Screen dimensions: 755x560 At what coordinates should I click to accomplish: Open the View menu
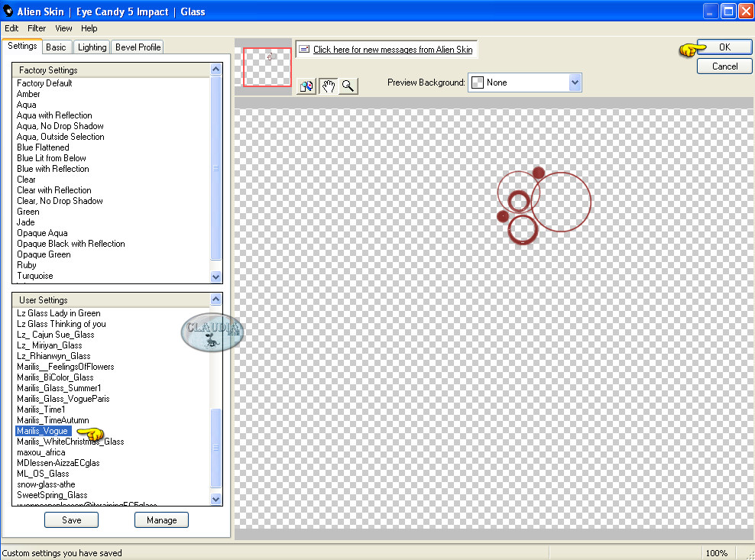(x=63, y=28)
